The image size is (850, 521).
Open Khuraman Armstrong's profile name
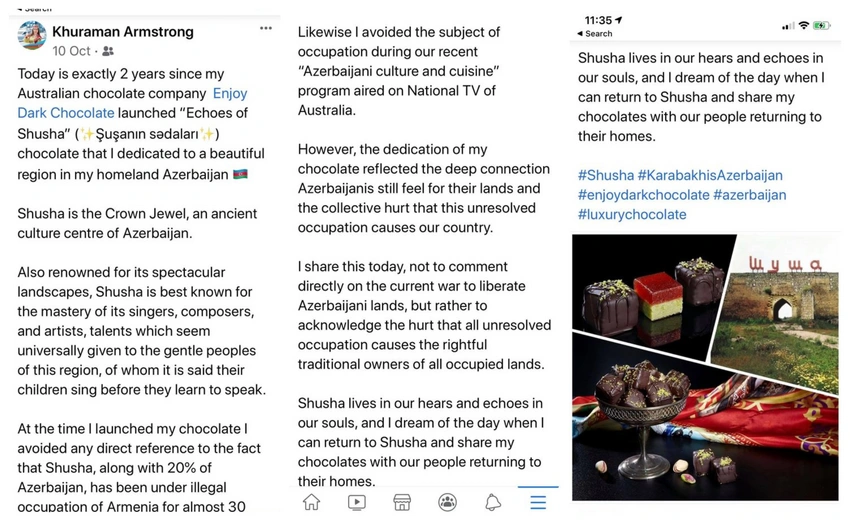click(123, 31)
